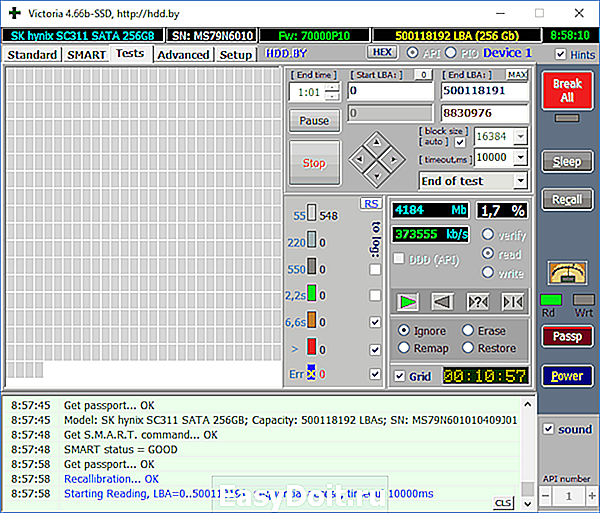Click the RS button in block stats
Viewport: 600px width, 513px height.
pyautogui.click(x=371, y=204)
